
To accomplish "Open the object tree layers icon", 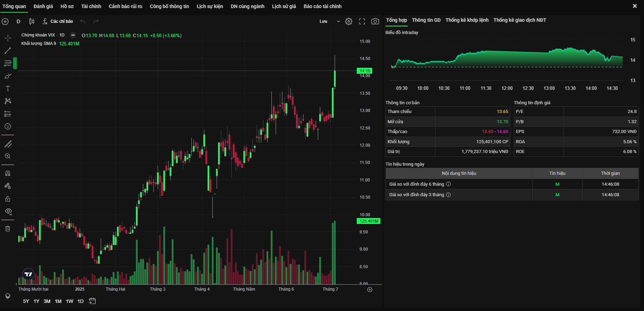I will (x=8, y=296).
